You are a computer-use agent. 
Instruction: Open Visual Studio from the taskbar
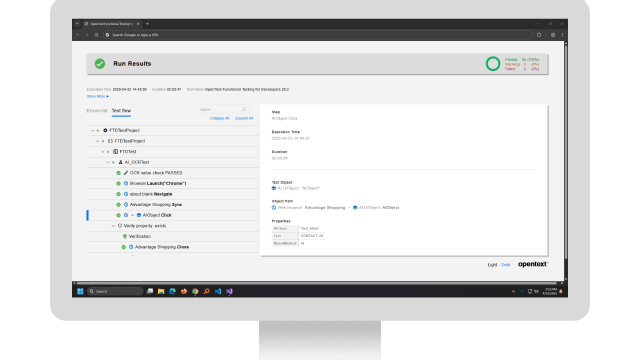tap(229, 291)
